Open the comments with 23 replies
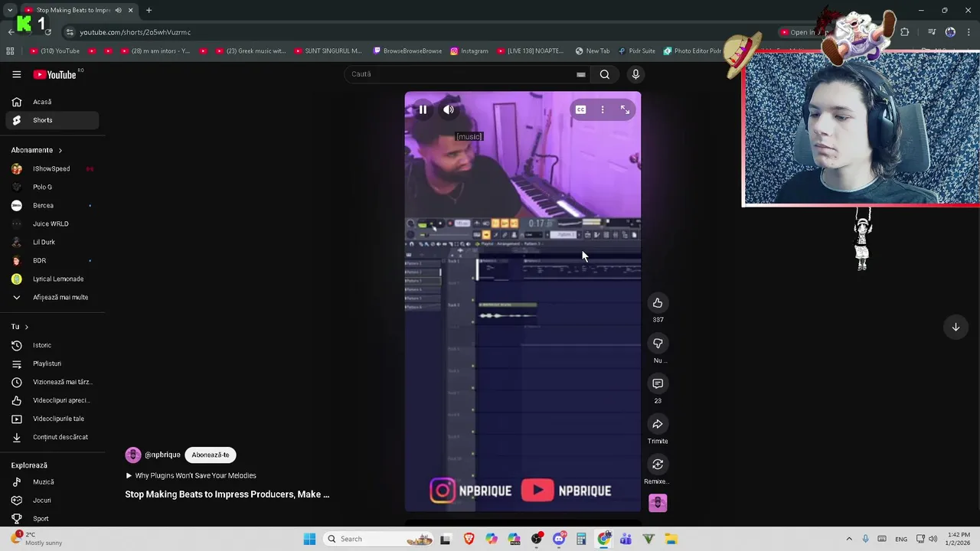This screenshot has width=980, height=551. [658, 383]
